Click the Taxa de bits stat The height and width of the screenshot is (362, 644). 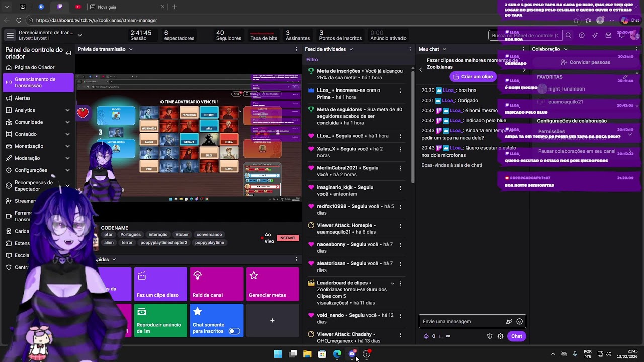click(264, 36)
